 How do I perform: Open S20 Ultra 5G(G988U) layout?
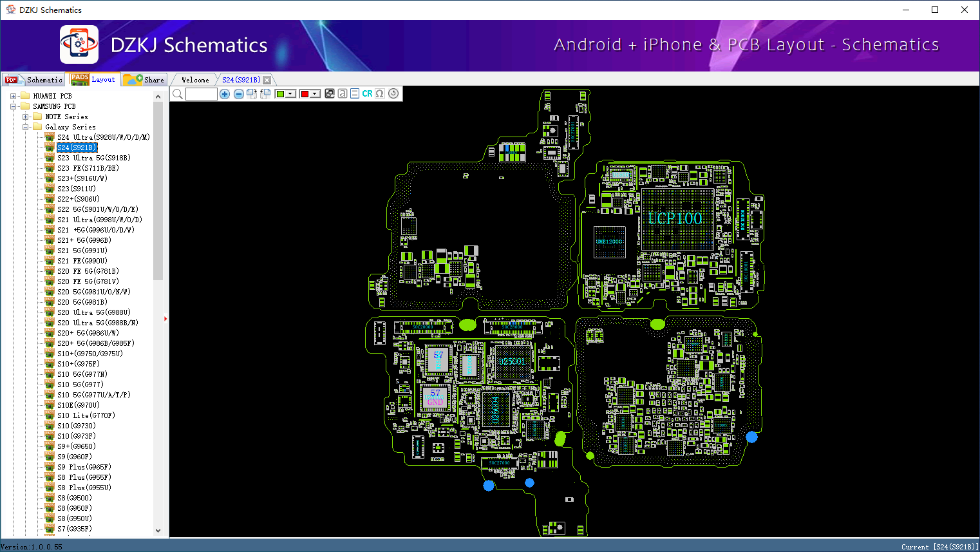(94, 312)
